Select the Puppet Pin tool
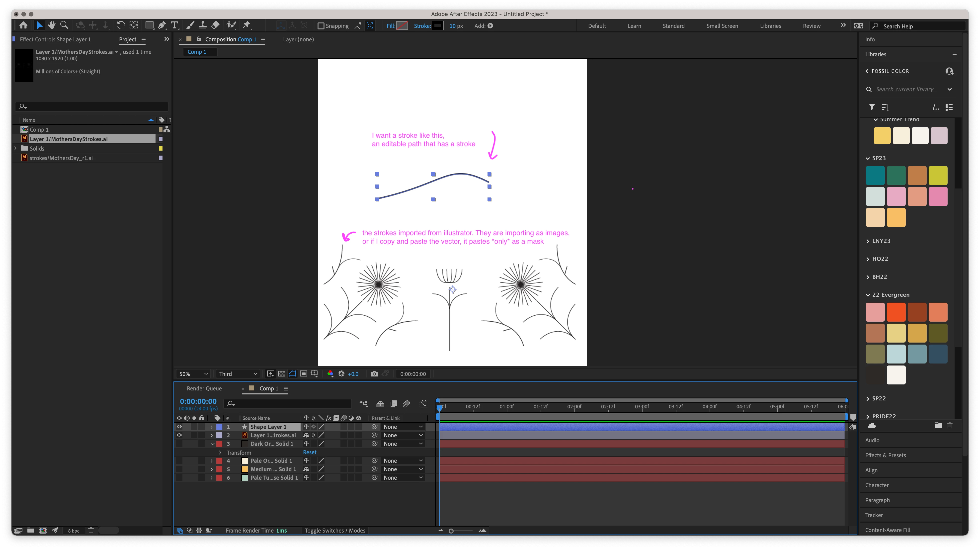Viewport: 980px width, 549px height. (x=246, y=25)
